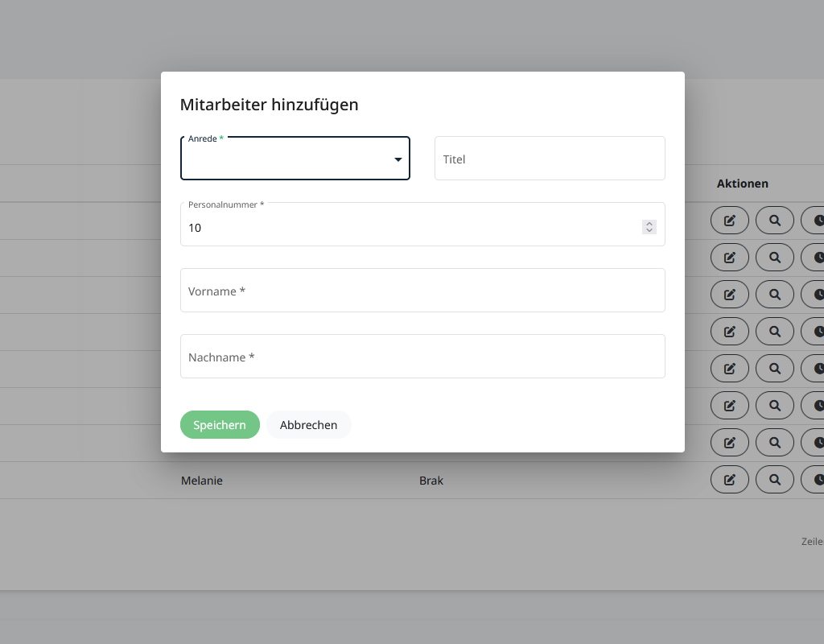Click the edit icon in the second table row

pos(729,258)
